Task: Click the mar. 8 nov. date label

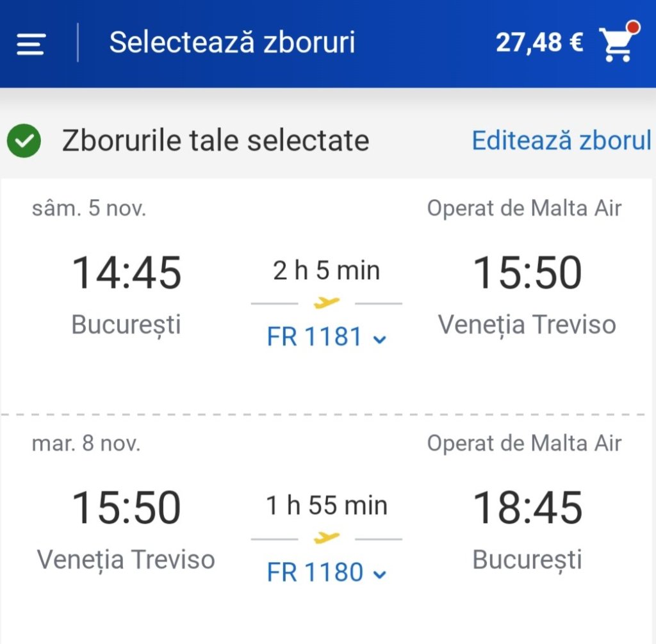Action: (86, 444)
